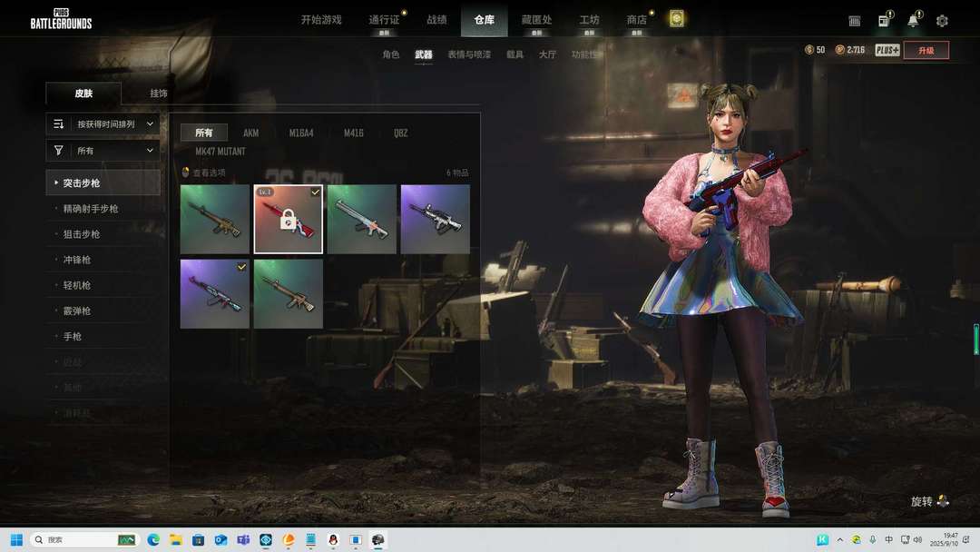Switch to PUBG helmet icon in taskbar
This screenshot has height=552, width=980.
point(378,539)
